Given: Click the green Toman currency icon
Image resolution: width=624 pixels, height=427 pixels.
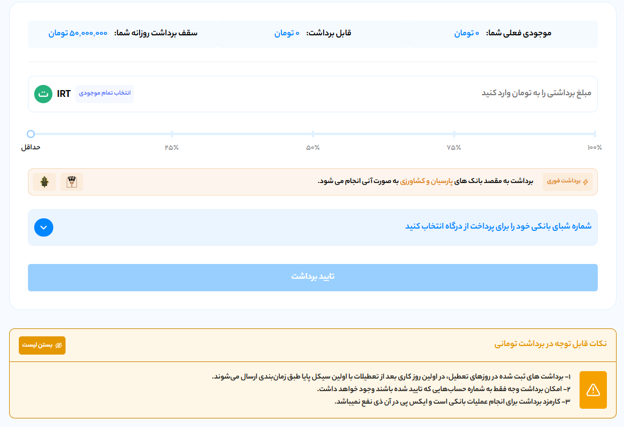Looking at the screenshot, I should 43,94.
